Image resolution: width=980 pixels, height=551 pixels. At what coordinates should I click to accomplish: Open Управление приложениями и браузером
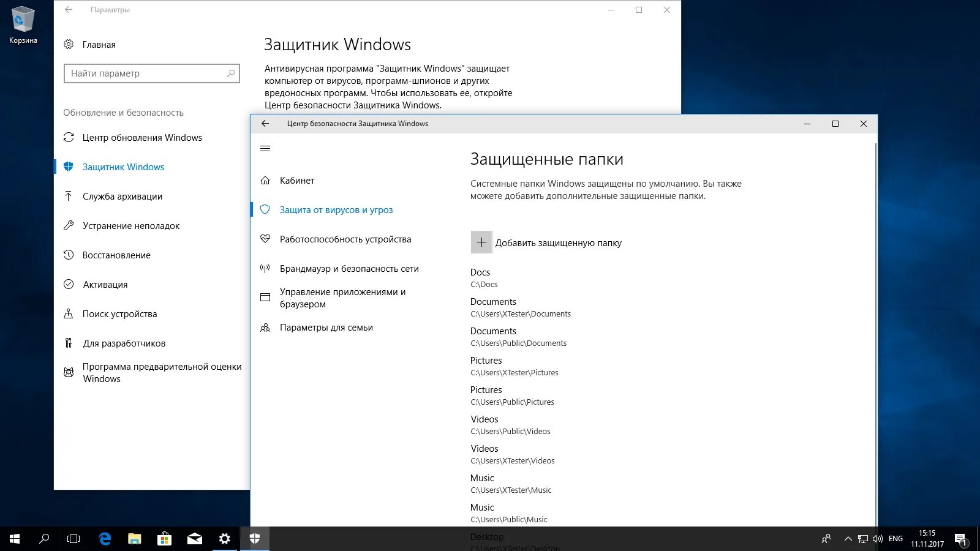(x=342, y=298)
